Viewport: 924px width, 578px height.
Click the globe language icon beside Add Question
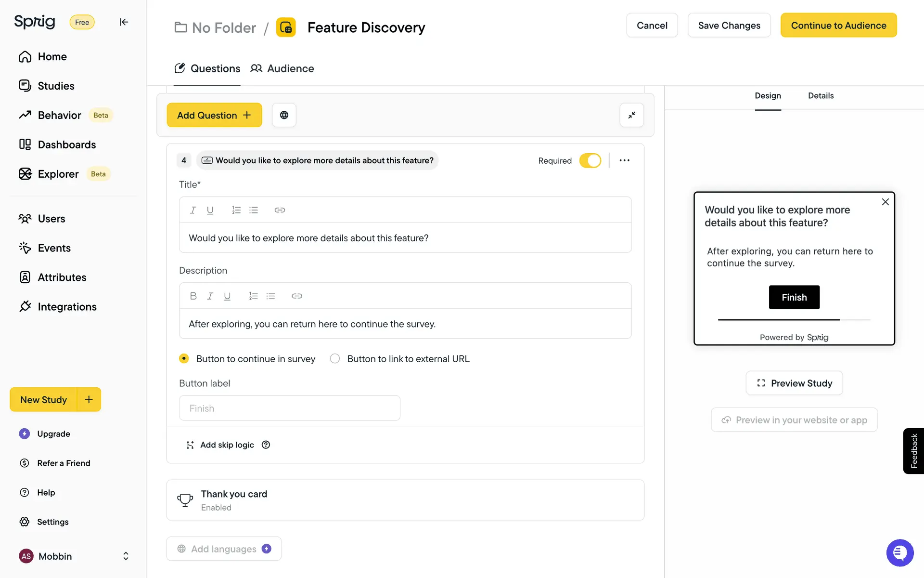point(284,115)
